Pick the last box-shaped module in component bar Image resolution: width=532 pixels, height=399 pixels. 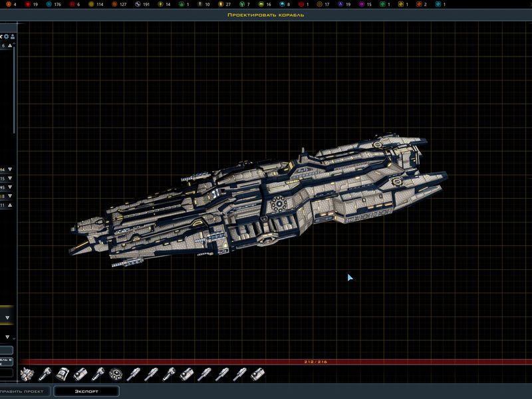(x=257, y=374)
